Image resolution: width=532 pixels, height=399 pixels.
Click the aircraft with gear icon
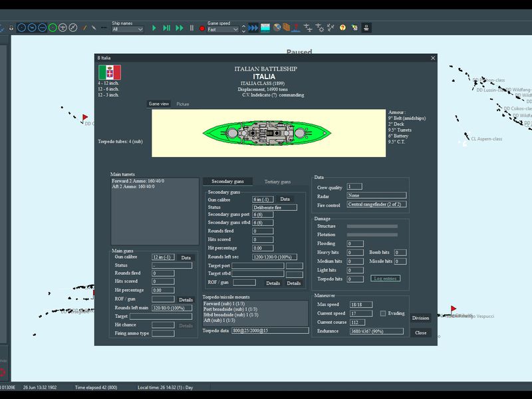[x=320, y=28]
